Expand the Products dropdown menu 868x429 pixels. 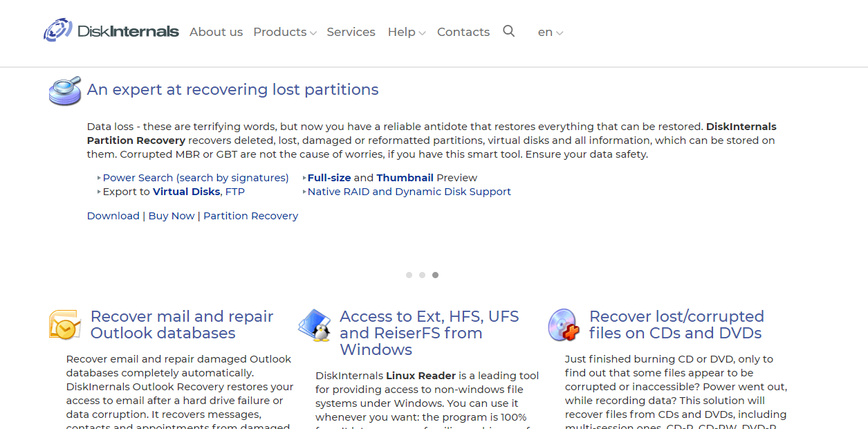(x=284, y=32)
